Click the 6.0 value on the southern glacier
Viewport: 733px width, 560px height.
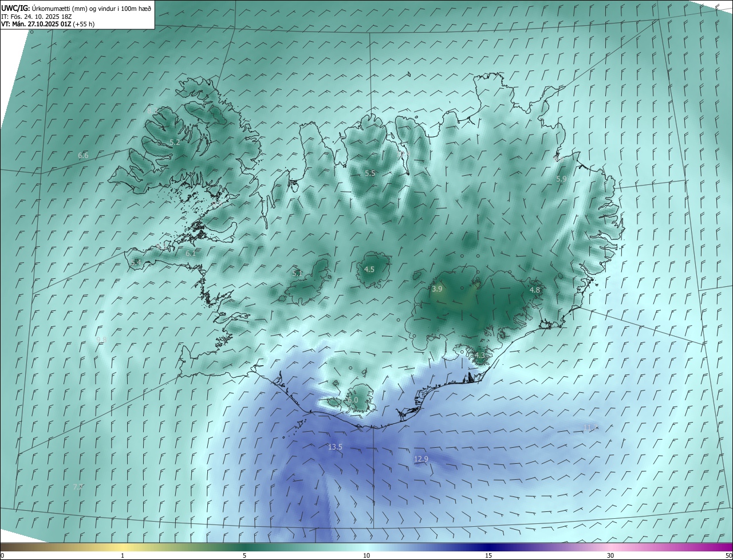point(353,400)
